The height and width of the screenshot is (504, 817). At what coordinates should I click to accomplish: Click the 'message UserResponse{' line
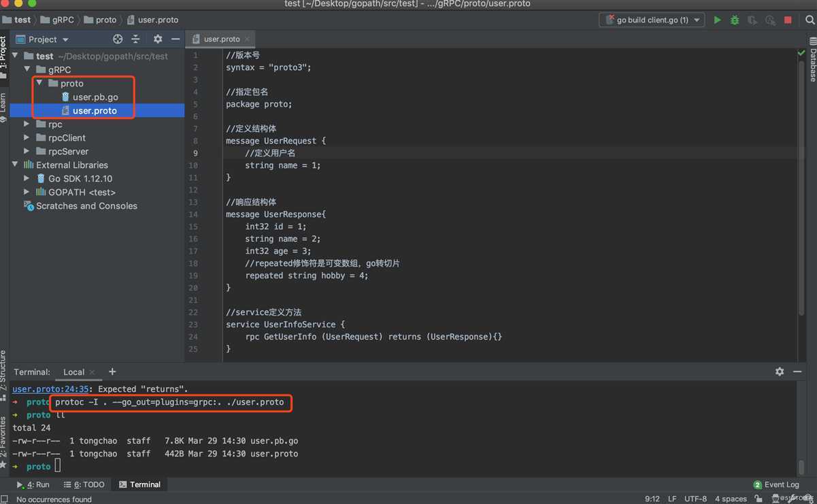pyautogui.click(x=276, y=214)
